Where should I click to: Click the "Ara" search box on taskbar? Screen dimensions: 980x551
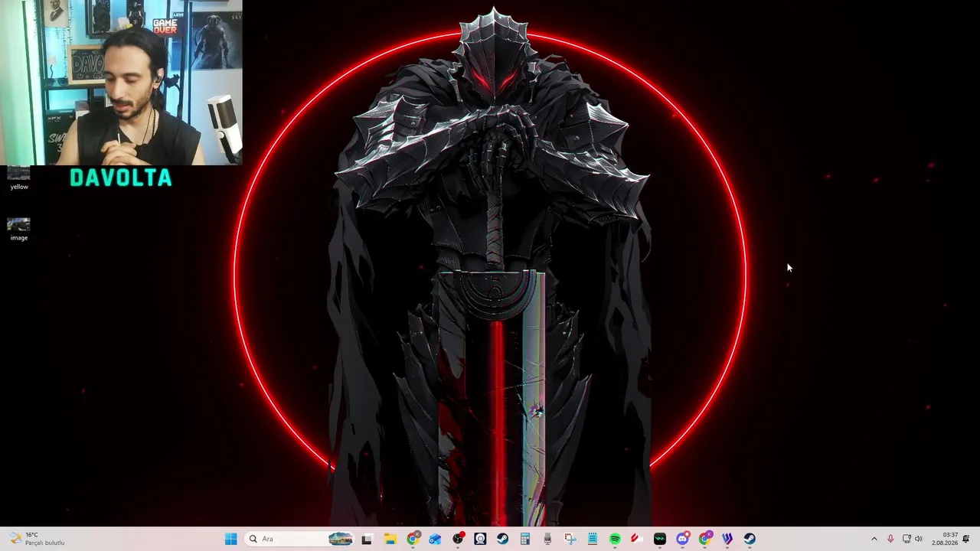300,539
